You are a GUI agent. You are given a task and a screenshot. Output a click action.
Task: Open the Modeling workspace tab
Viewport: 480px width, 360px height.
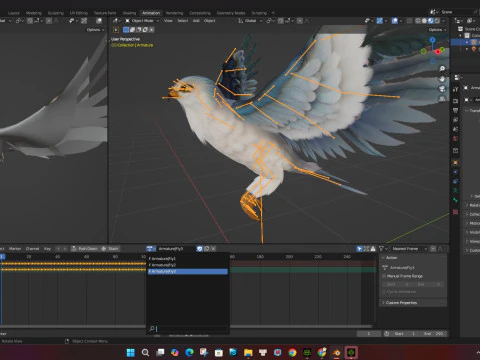[x=34, y=13]
